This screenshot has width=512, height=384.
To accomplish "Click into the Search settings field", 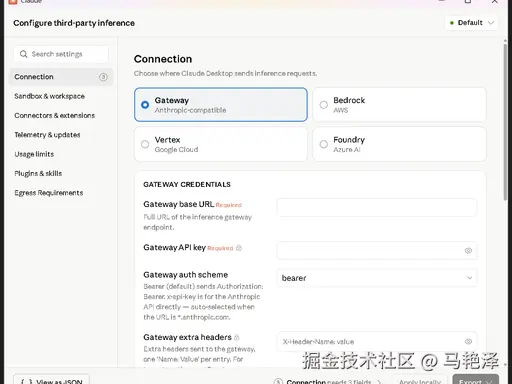I will (61, 54).
